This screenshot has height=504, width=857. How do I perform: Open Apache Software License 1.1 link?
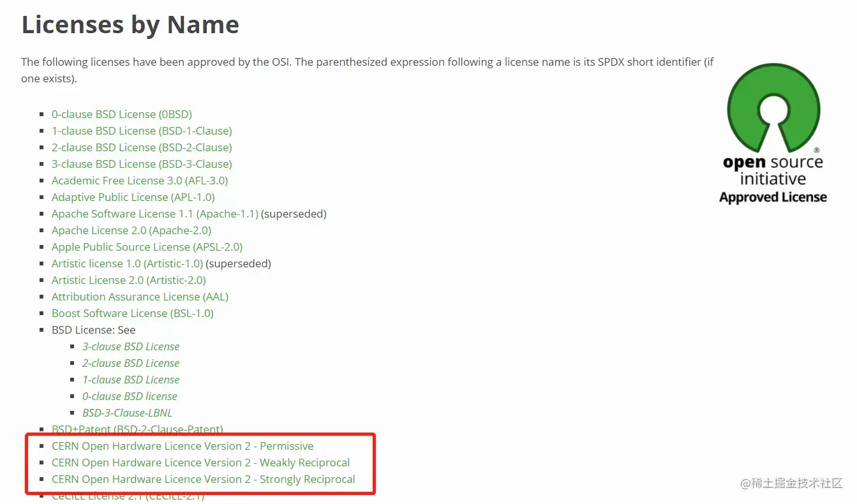[155, 214]
